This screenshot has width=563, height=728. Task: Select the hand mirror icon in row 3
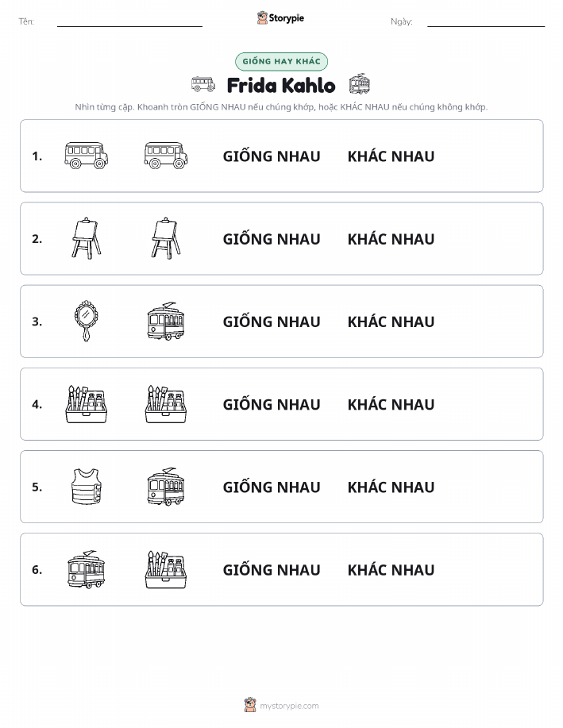(x=86, y=321)
